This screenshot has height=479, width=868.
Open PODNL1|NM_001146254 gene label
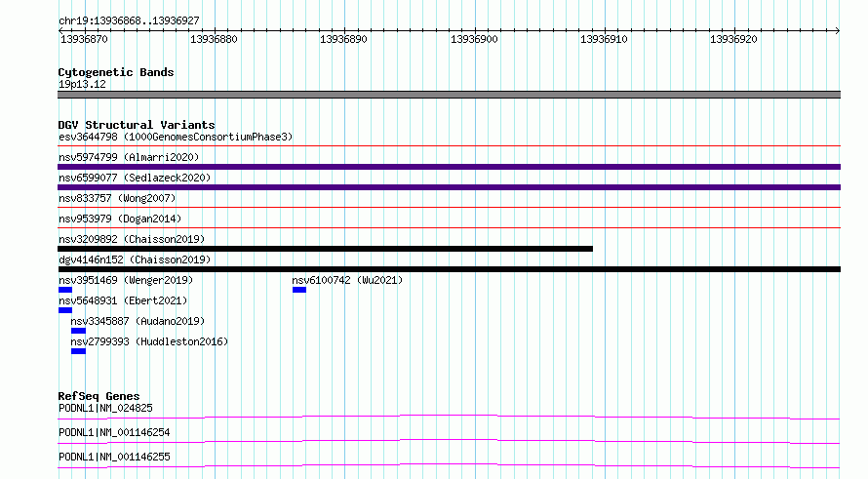pyautogui.click(x=114, y=432)
